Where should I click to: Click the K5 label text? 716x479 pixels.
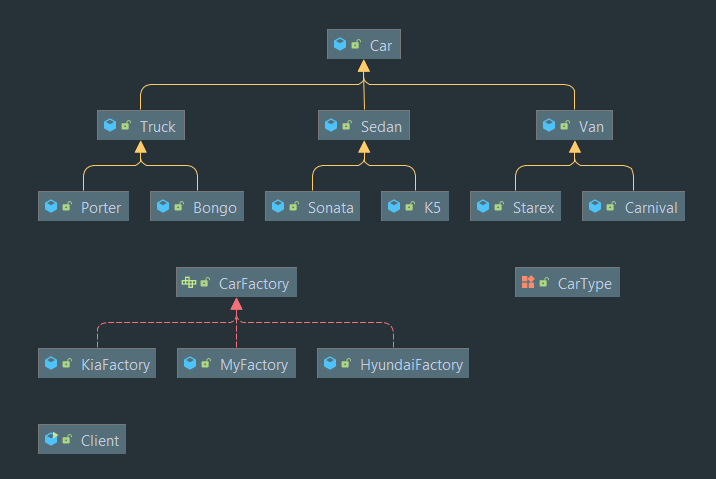point(432,208)
